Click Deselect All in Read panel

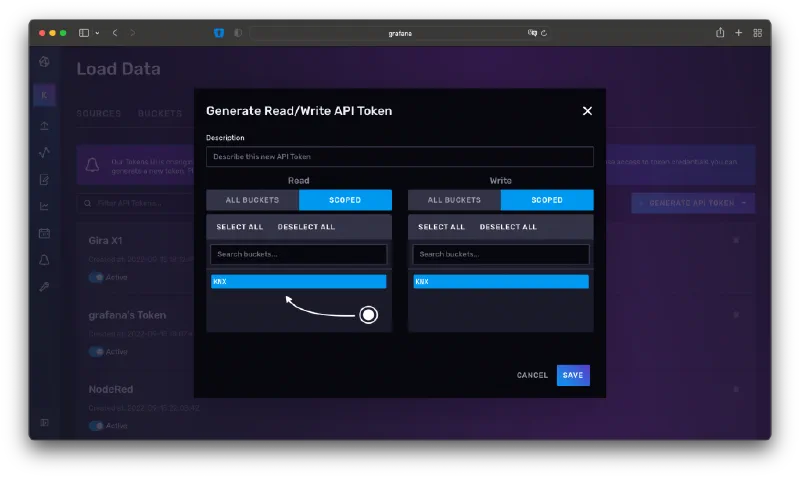306,227
